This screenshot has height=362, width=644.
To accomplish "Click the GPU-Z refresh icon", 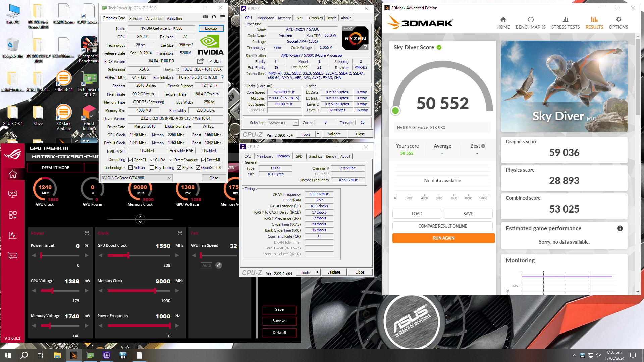I will (214, 17).
